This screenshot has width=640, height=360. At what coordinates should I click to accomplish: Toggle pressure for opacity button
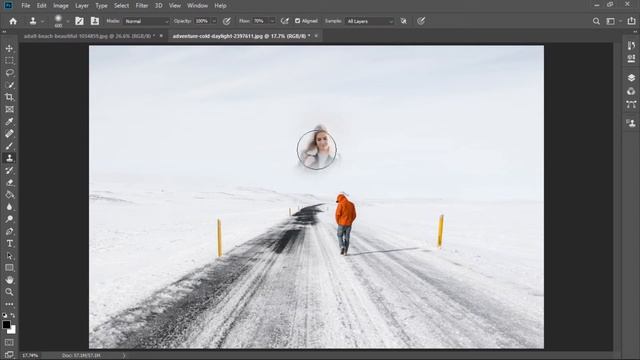coord(227,21)
